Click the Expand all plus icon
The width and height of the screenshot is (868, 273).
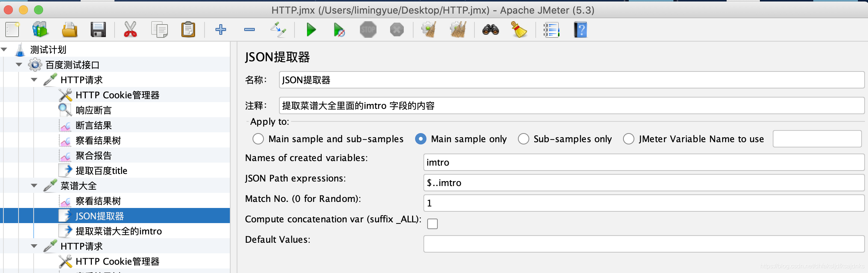221,29
